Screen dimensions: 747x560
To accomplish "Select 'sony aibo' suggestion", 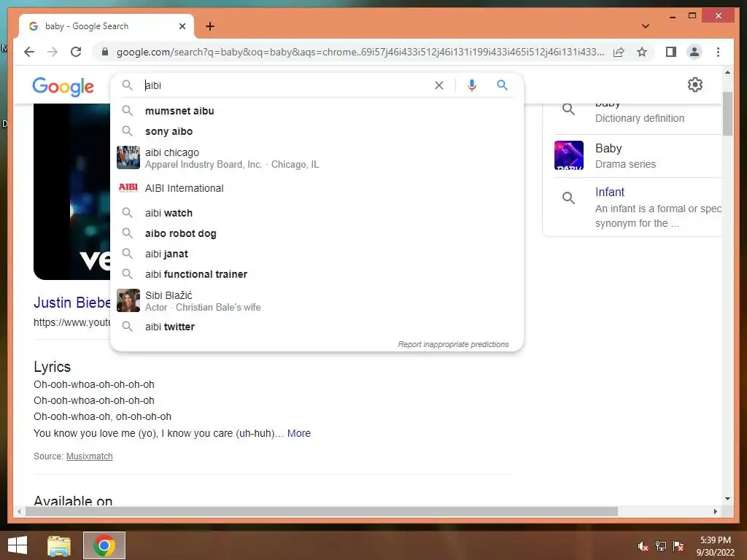I will pyautogui.click(x=317, y=131).
